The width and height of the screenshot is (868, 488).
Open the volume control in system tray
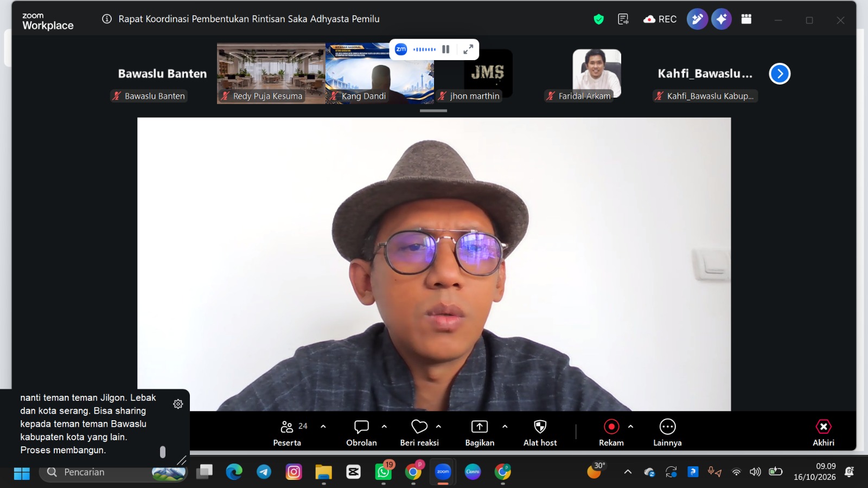pyautogui.click(x=755, y=472)
